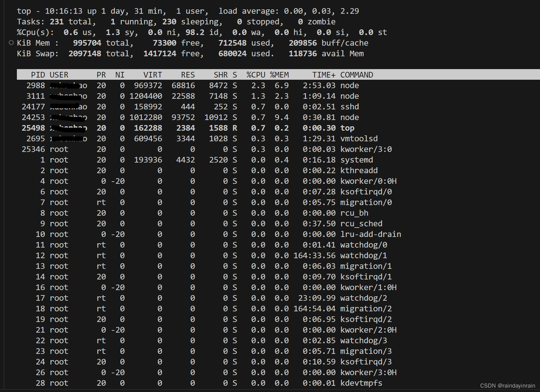Click the 2097148 swap total value
540x392 pixels.
click(x=85, y=54)
